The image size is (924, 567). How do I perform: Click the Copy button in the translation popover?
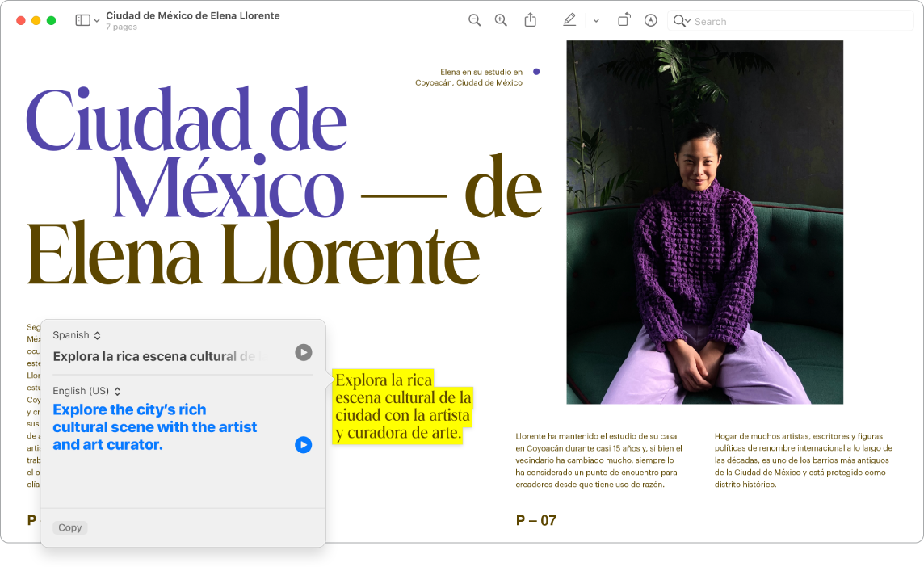point(69,527)
